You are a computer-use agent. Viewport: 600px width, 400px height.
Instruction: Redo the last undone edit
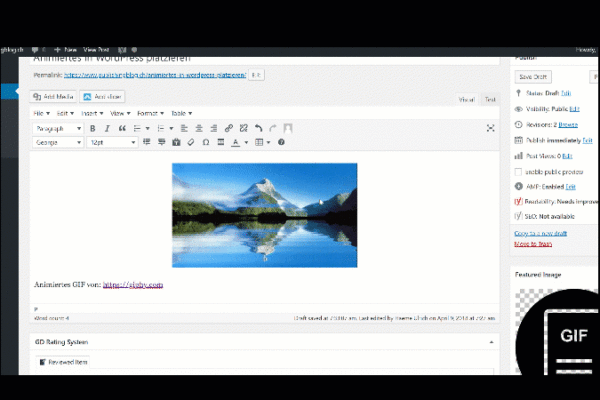272,128
